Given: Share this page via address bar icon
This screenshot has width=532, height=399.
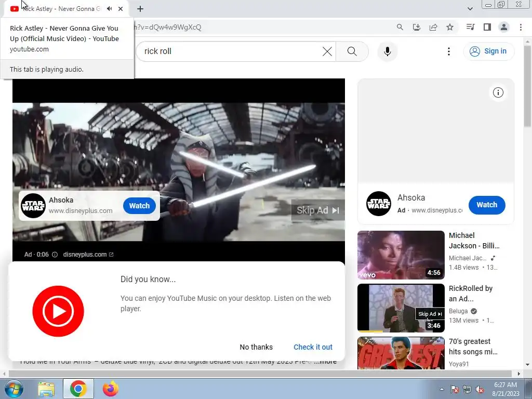Looking at the screenshot, I should click(x=433, y=27).
